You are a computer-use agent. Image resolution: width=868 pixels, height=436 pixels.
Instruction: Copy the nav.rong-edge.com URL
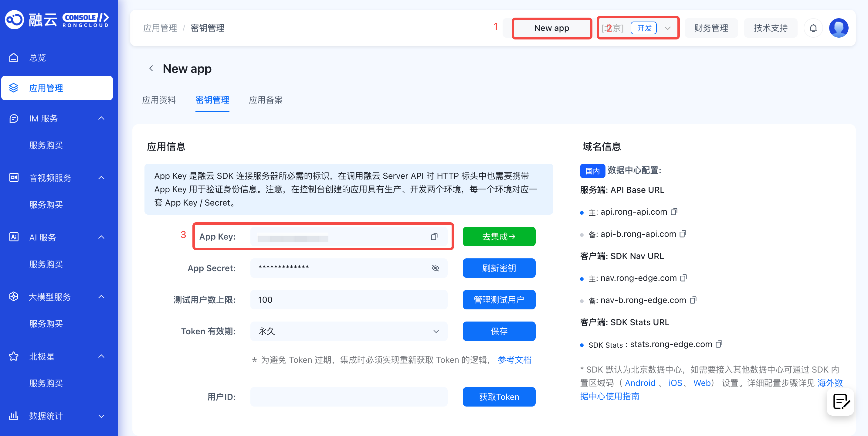tap(684, 278)
